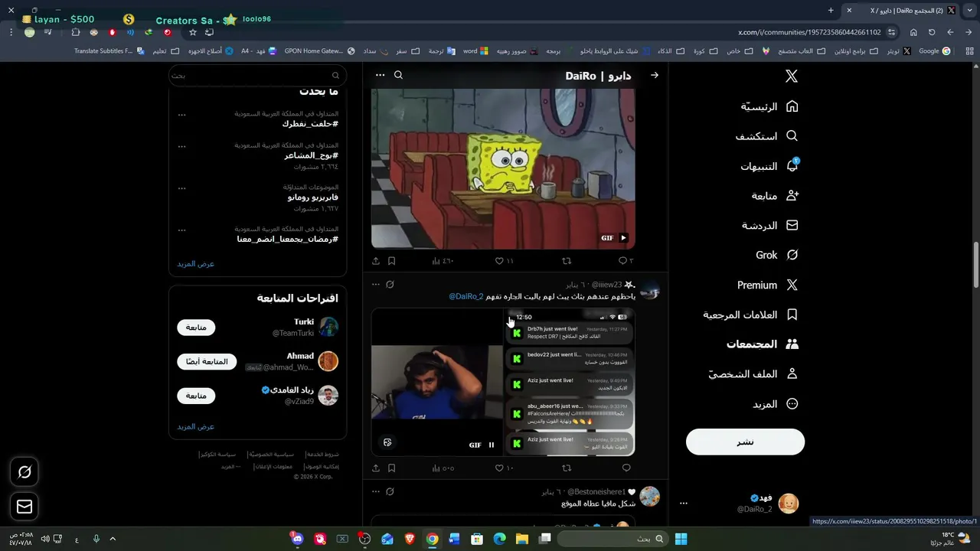This screenshot has height=551, width=980.
Task: Click the بحث search field on X
Action: point(257,75)
